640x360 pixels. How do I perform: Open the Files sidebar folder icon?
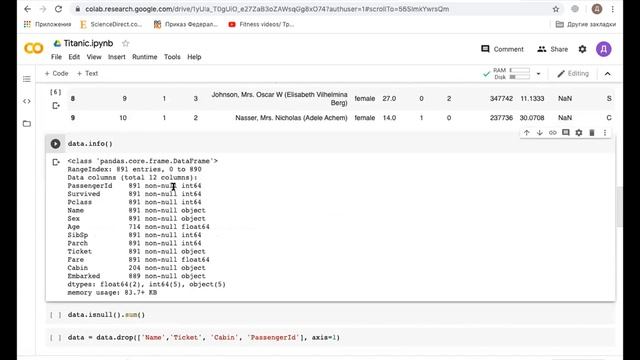tap(27, 123)
